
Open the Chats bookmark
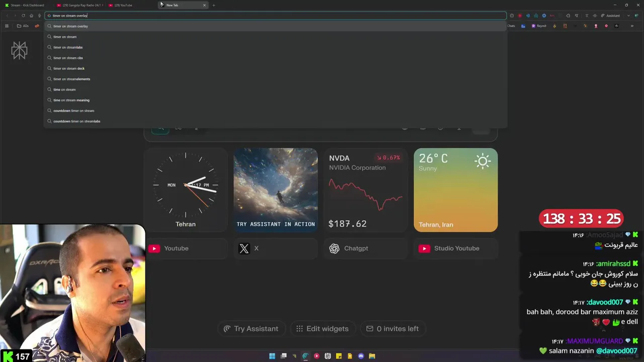tap(511, 26)
